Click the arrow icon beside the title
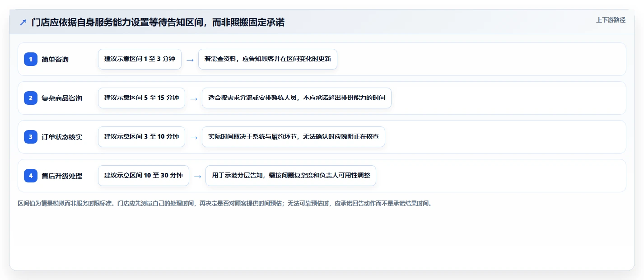644x280 pixels. (23, 22)
